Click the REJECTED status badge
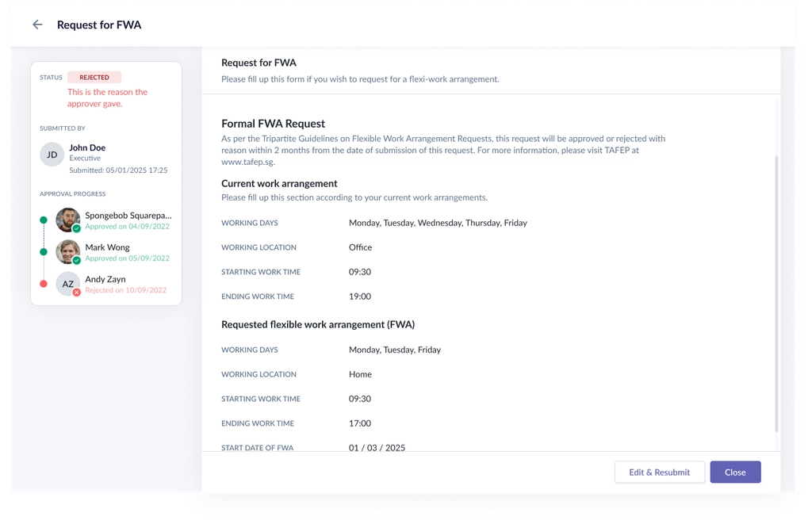The height and width of the screenshot is (524, 812). (x=94, y=77)
